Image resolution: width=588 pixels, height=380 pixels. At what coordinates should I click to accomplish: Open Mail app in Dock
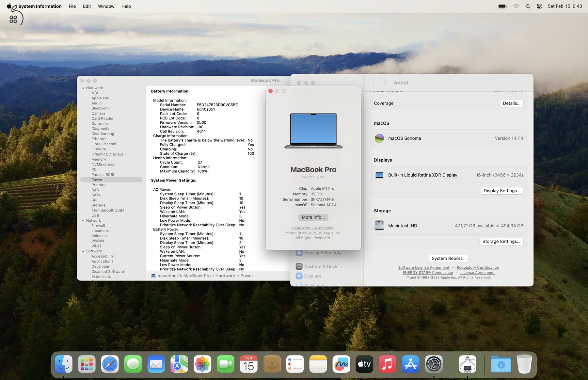pyautogui.click(x=156, y=364)
